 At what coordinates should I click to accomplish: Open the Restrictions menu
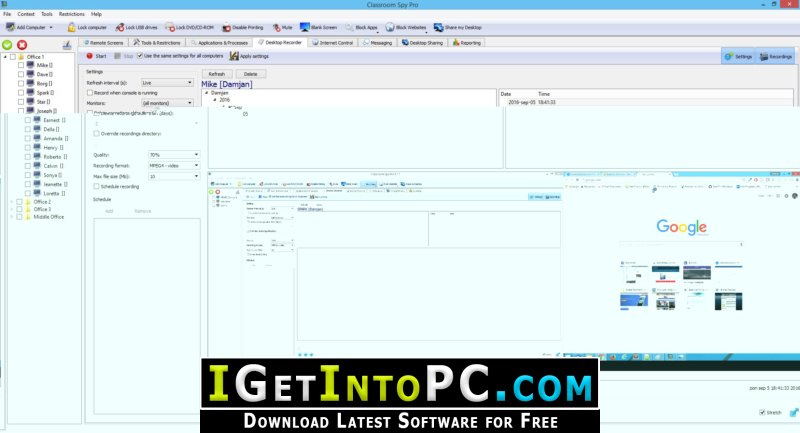[x=71, y=14]
